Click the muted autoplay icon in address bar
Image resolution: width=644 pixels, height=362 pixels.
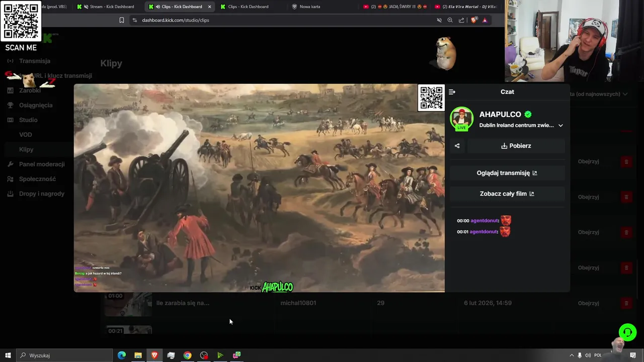click(439, 20)
